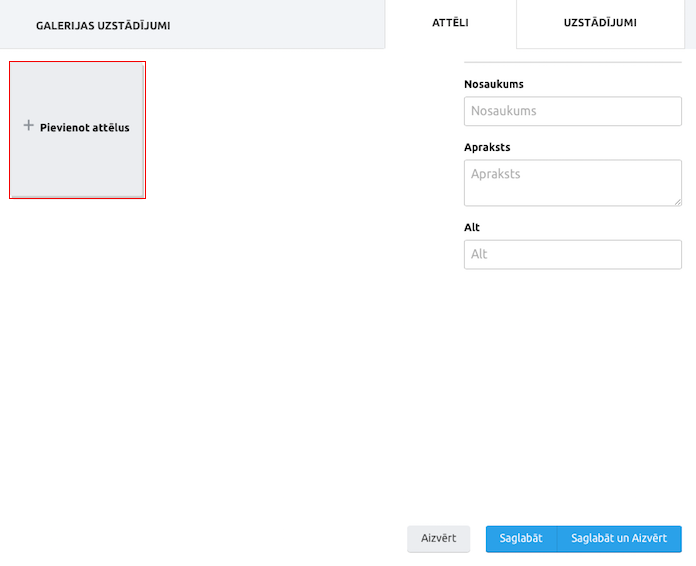Screen dimensions: 696x566
Task: Click the Pievienot attēlus text label
Action: (85, 128)
